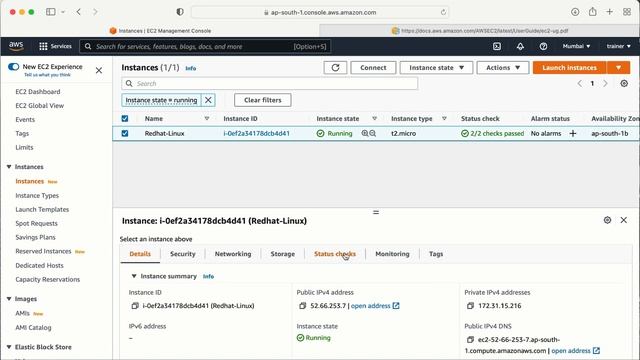
Task: Open the Tags tab
Action: [x=436, y=254]
